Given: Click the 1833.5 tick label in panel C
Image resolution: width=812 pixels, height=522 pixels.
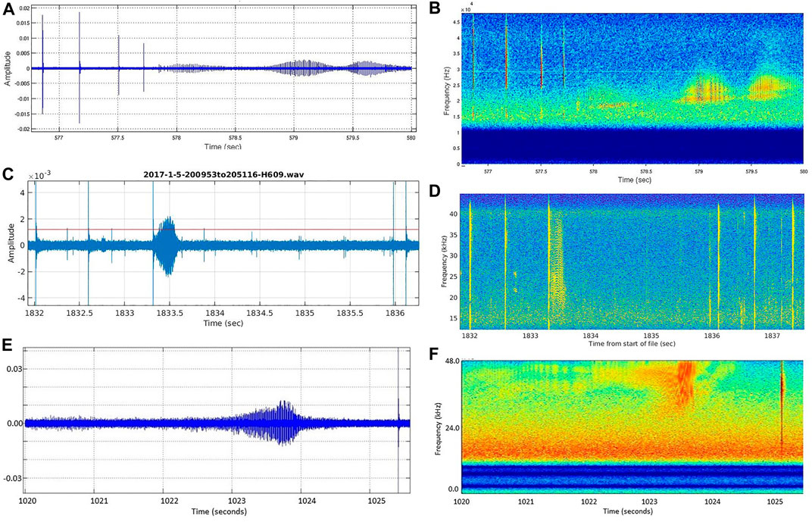Looking at the screenshot, I should pos(170,314).
